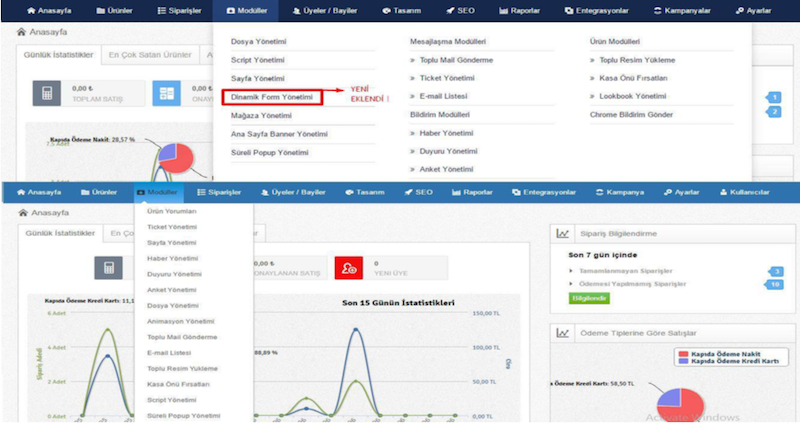Viewport: 800px width, 423px height.
Task: Click the user icon on Kullanıcılar
Action: coord(723,192)
